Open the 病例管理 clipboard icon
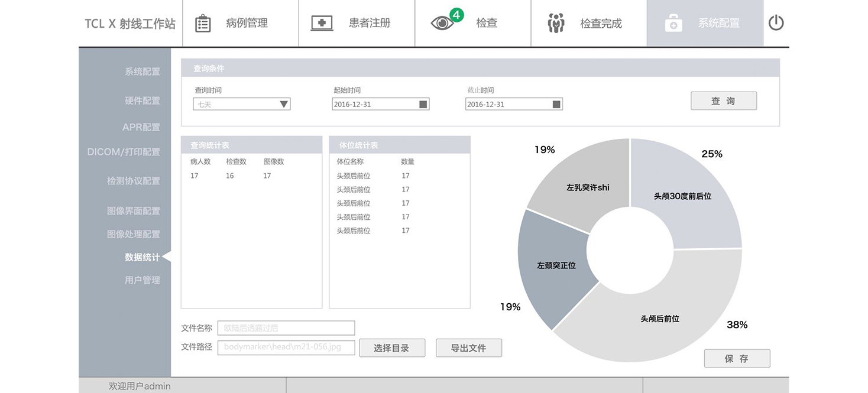This screenshot has height=393, width=868. pyautogui.click(x=202, y=22)
